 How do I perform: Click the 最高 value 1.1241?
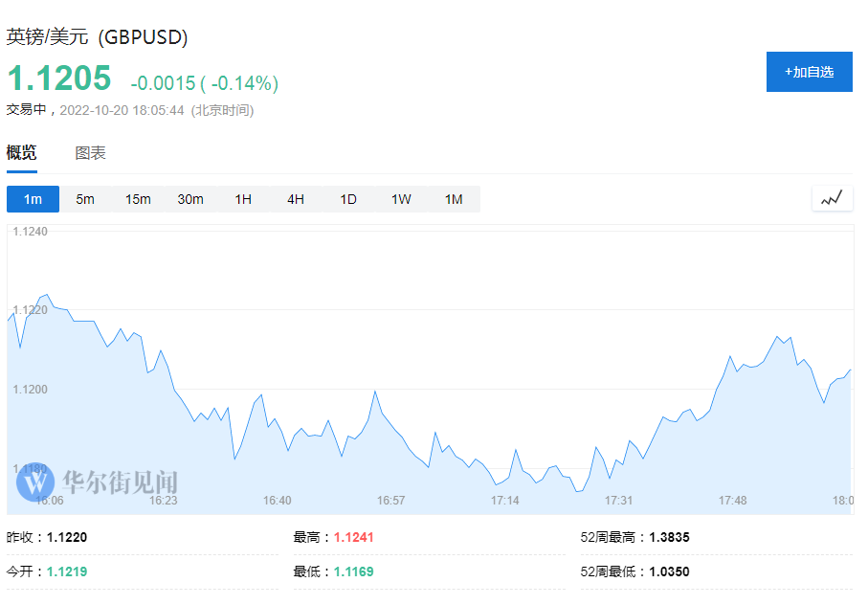click(x=353, y=538)
